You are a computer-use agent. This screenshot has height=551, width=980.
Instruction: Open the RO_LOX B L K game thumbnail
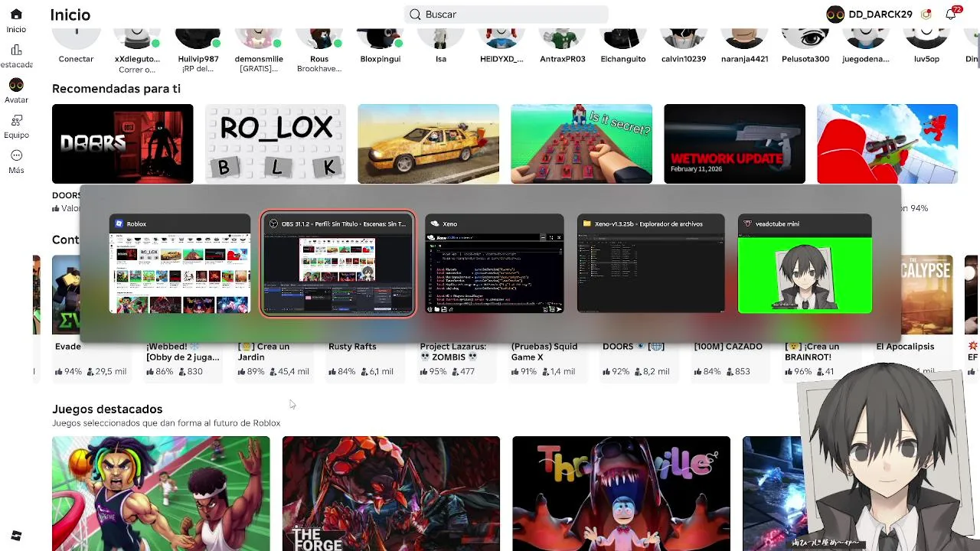(x=276, y=144)
